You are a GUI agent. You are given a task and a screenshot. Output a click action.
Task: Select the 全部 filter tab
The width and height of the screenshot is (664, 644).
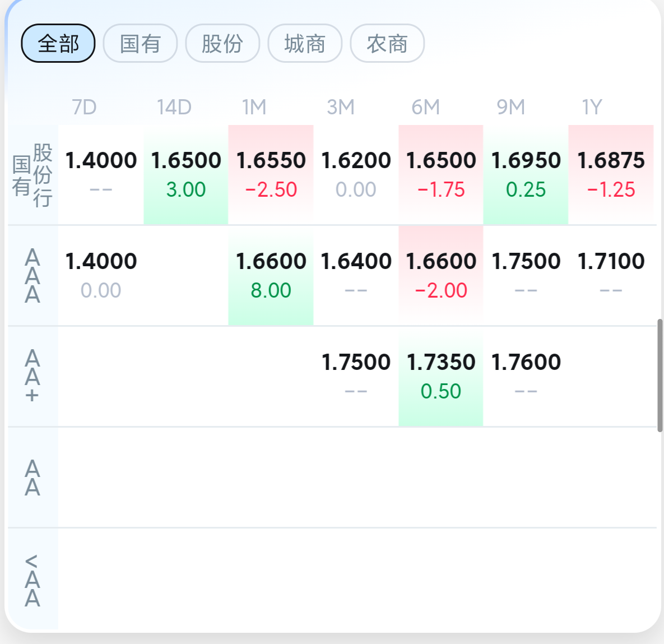(x=58, y=43)
